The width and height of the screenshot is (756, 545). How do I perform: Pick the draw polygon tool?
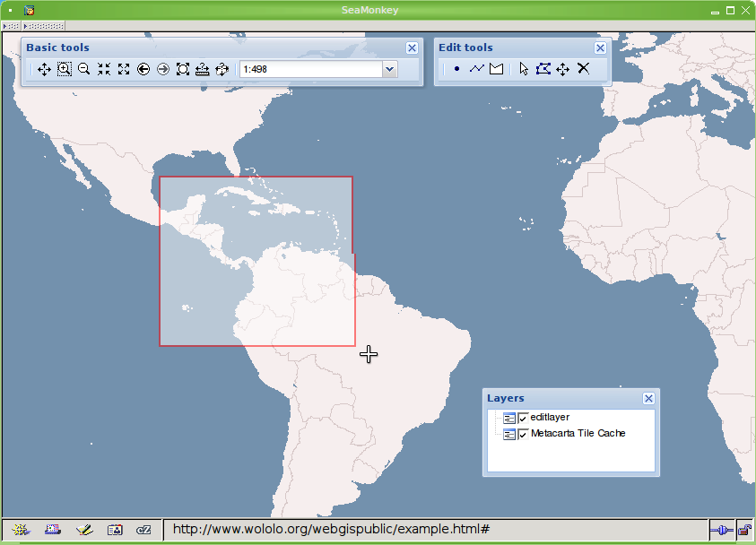[x=496, y=69]
